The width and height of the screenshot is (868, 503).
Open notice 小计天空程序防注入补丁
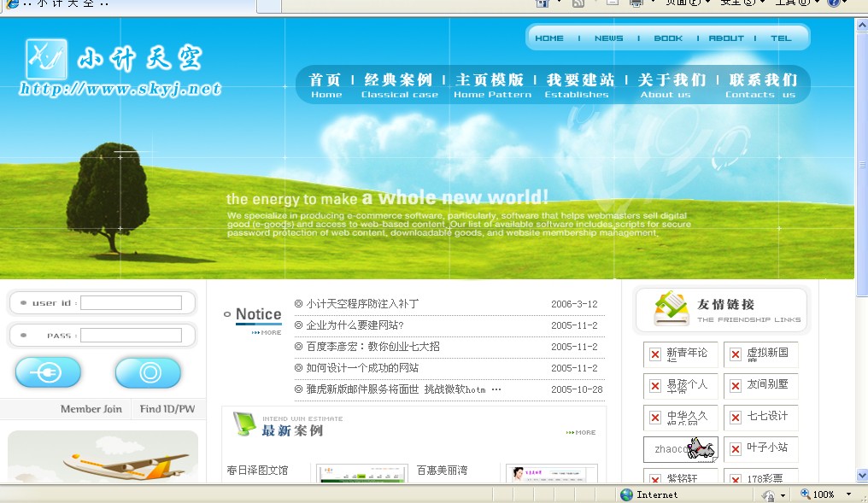362,304
